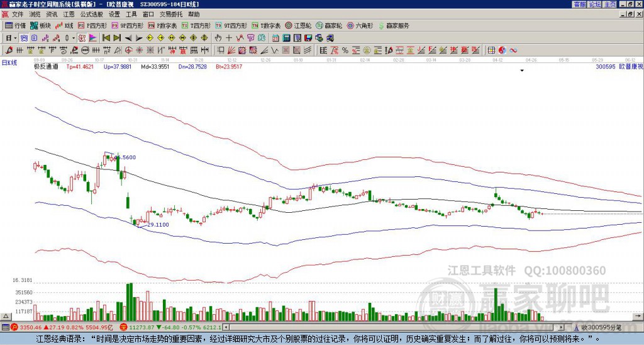Screen dimensions: 644x345
Task: Open the 设置 menu
Action: [114, 14]
